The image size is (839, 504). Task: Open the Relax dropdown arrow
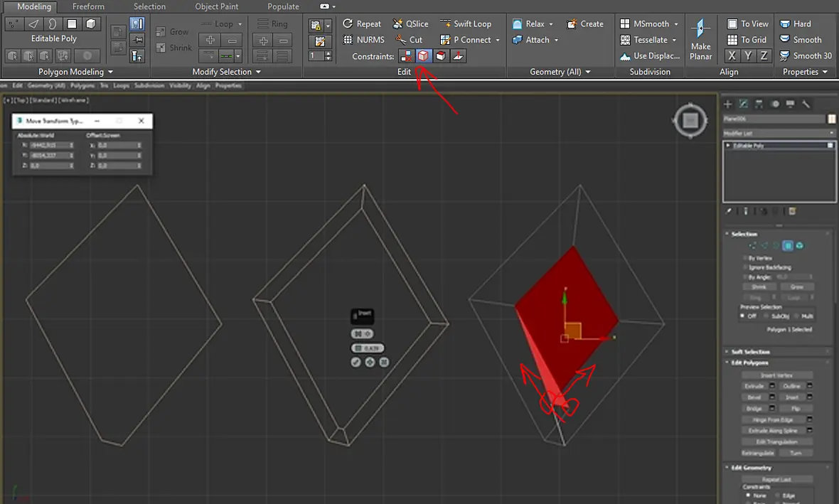pos(551,24)
